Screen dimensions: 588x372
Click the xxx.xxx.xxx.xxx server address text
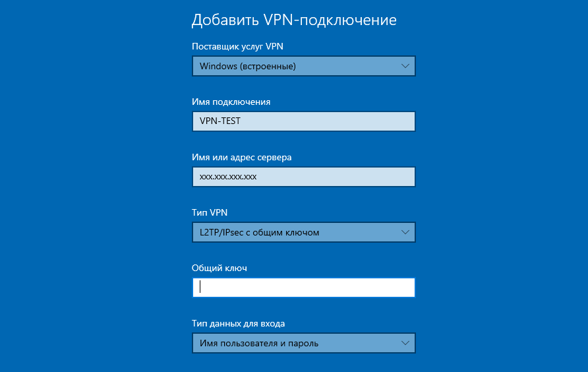click(228, 177)
